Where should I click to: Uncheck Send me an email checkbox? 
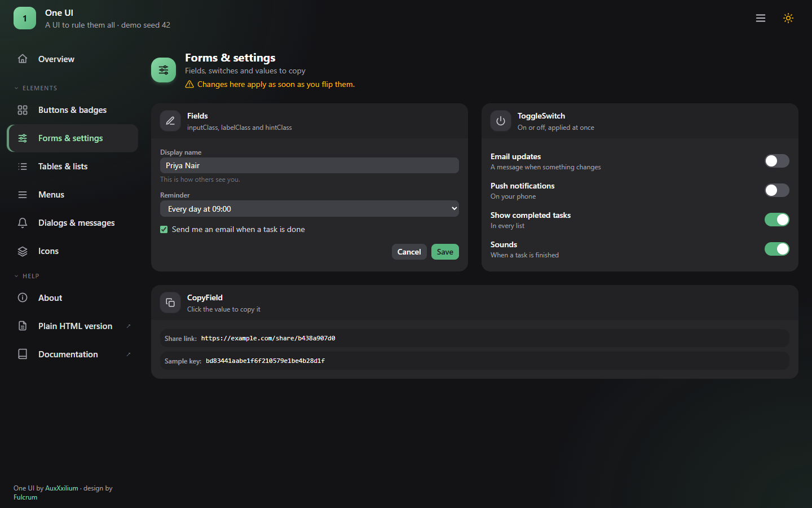164,229
